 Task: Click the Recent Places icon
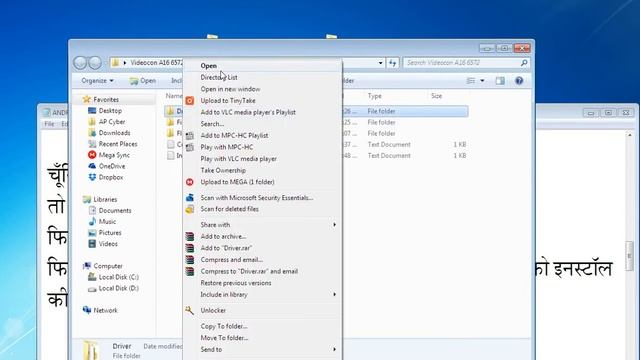(x=92, y=144)
